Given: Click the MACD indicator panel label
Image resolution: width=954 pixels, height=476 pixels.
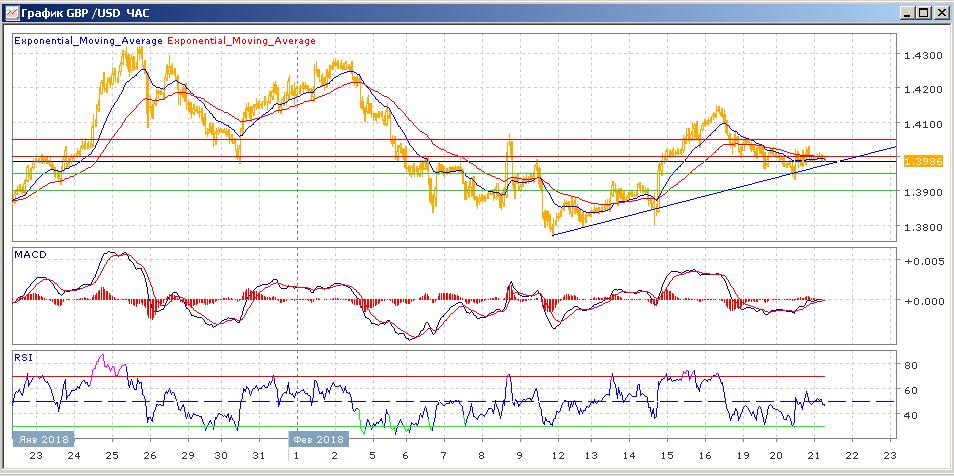Looking at the screenshot, I should [31, 255].
